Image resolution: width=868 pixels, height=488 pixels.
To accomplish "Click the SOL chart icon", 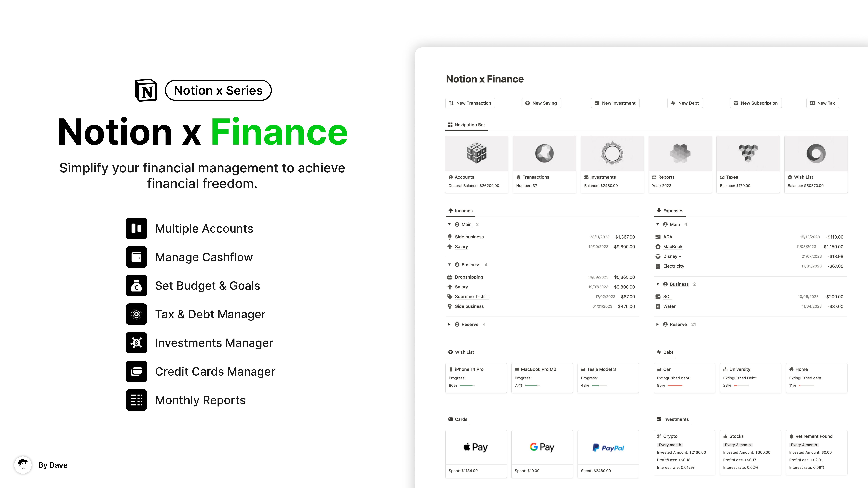I will point(658,297).
